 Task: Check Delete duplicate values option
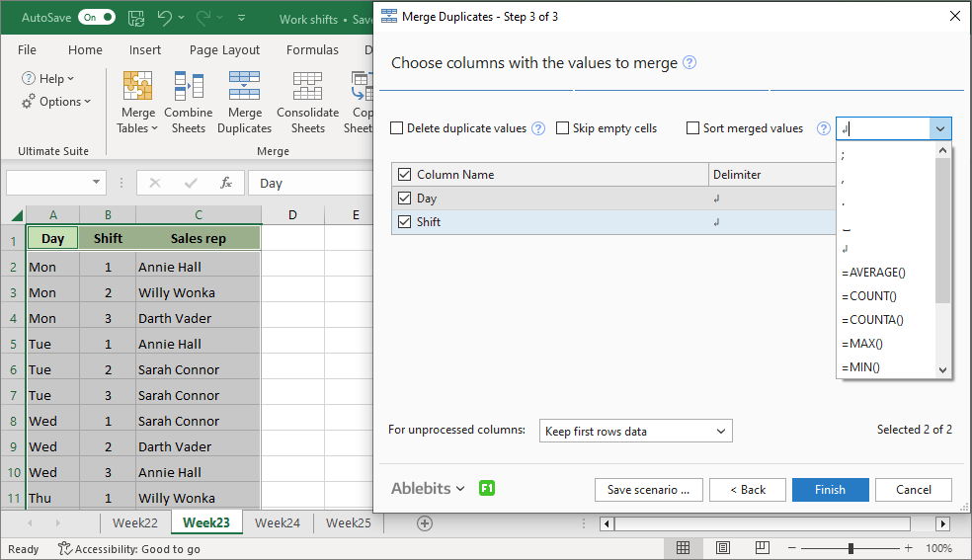click(x=397, y=128)
